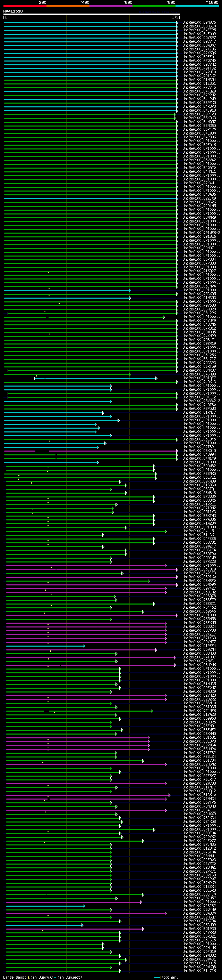This screenshot has height=980, width=222.
Task: Open hit UniRef100_B9MWC6
Action: point(199,23)
